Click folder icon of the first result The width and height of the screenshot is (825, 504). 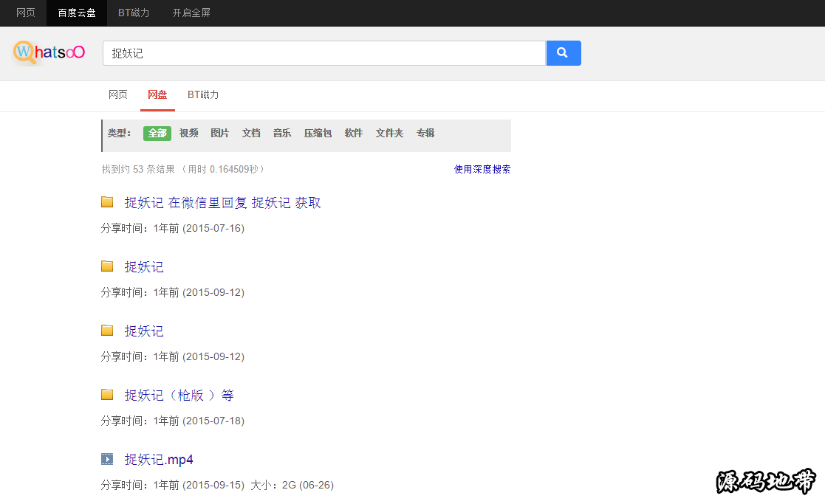coord(107,202)
